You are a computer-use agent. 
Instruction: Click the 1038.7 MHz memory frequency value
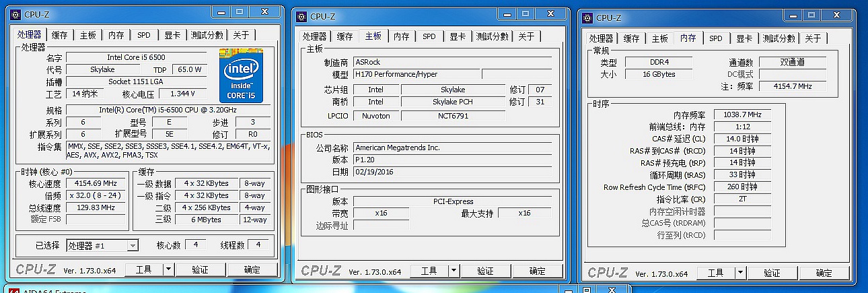(742, 115)
